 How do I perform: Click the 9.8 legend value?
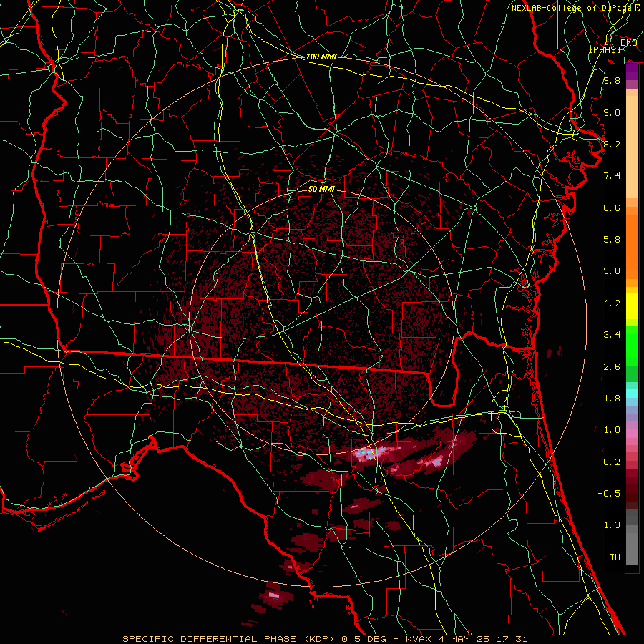[612, 80]
